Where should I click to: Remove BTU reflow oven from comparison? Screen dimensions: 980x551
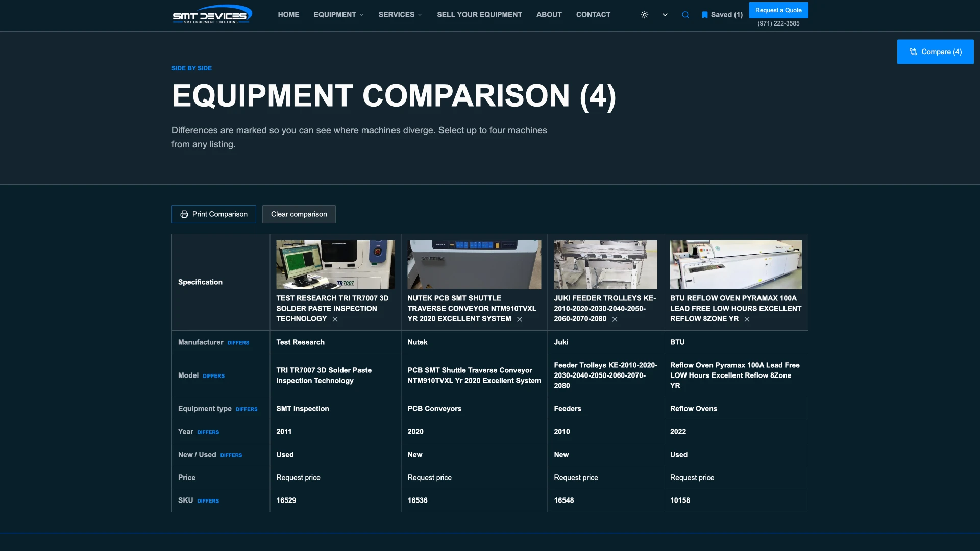(x=747, y=319)
